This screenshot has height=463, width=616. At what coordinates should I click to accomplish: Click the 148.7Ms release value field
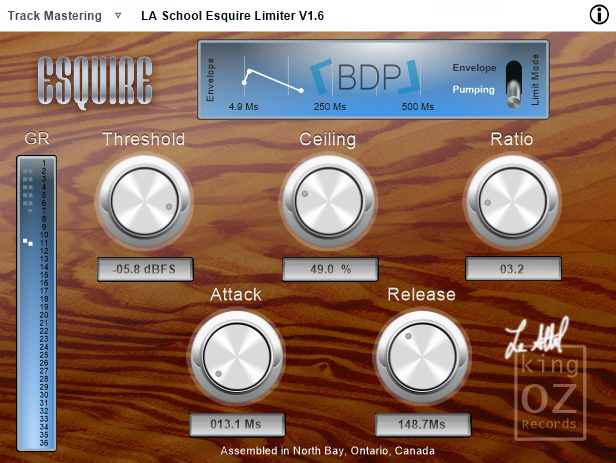423,425
